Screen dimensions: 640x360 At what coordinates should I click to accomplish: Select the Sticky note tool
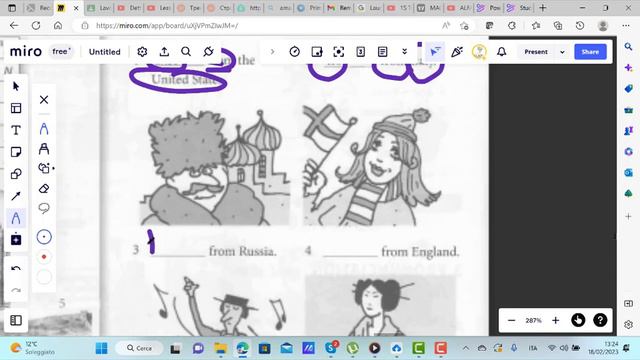click(16, 152)
